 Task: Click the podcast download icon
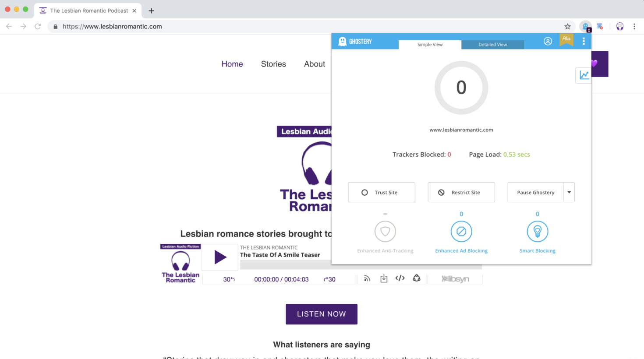pos(384,278)
